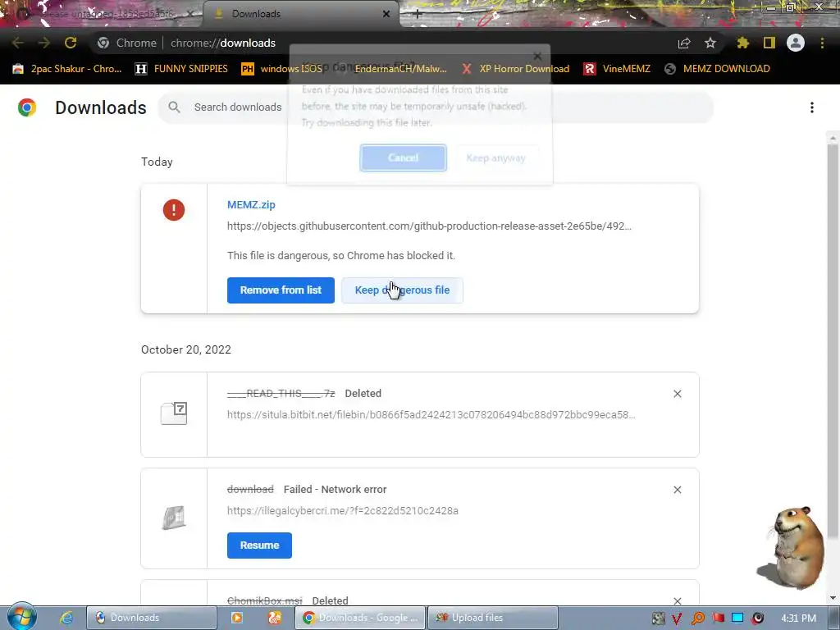Remove ChomikBox.msi entry with its X
This screenshot has height=630, width=840.
[677, 601]
